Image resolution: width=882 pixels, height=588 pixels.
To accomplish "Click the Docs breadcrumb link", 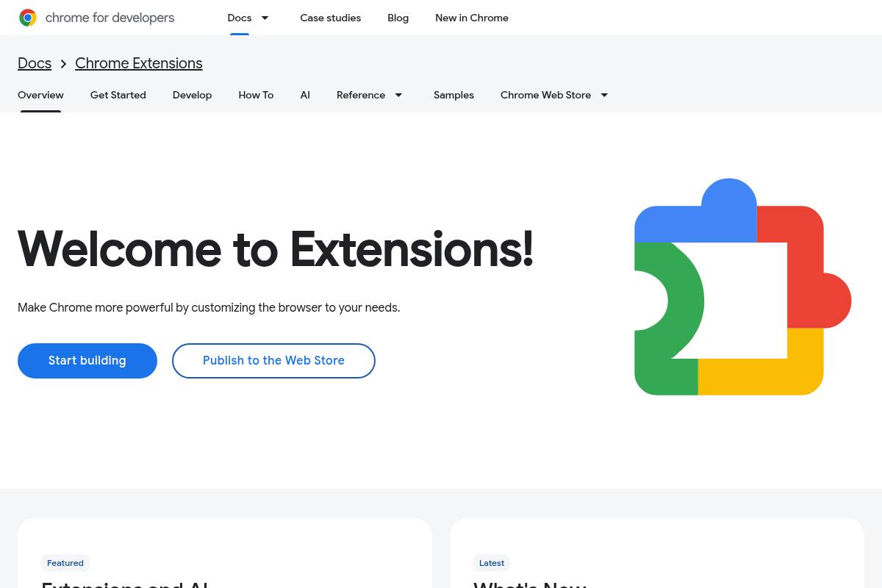I will 35,63.
